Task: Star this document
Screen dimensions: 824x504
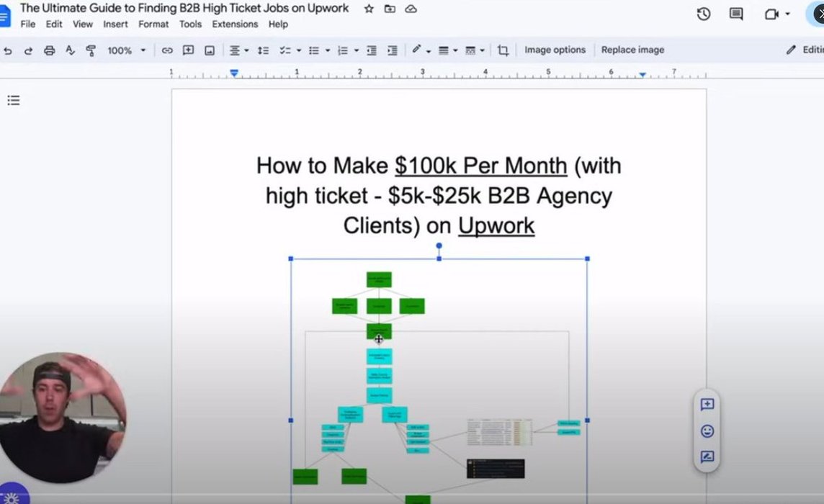Action: [369, 9]
